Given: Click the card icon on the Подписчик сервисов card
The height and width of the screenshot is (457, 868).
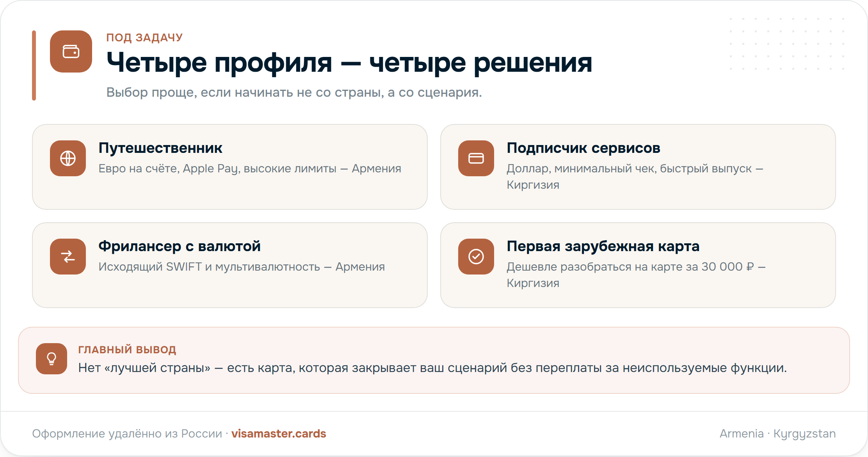Looking at the screenshot, I should 476,158.
